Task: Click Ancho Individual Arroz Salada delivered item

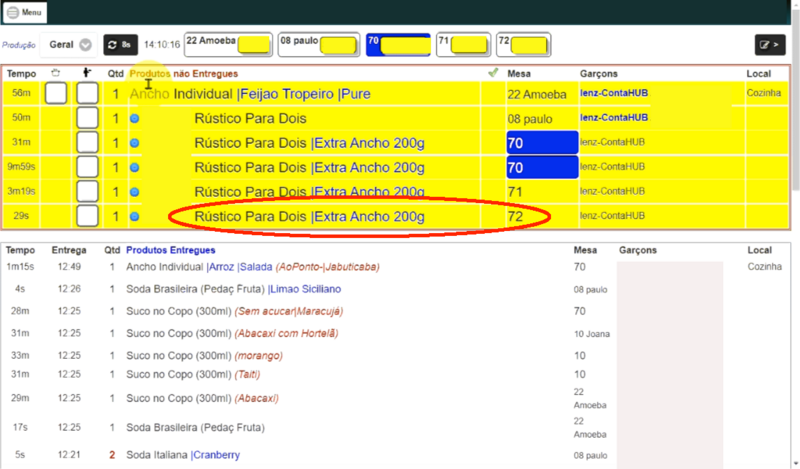Action: click(x=253, y=267)
